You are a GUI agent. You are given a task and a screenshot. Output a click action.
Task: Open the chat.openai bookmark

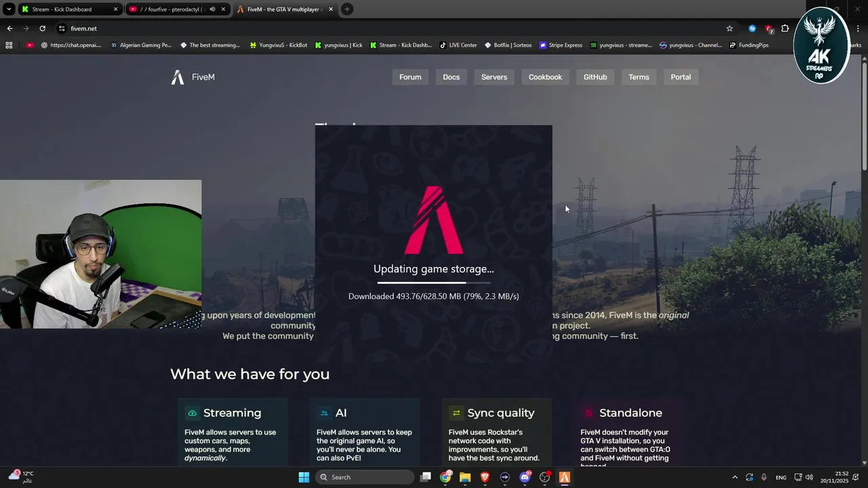(71, 45)
